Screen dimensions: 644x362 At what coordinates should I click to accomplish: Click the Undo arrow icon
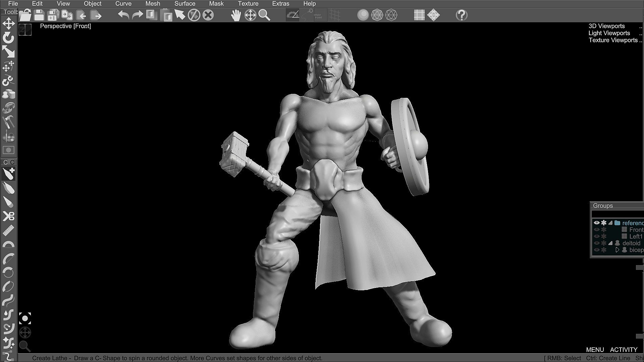tap(123, 15)
